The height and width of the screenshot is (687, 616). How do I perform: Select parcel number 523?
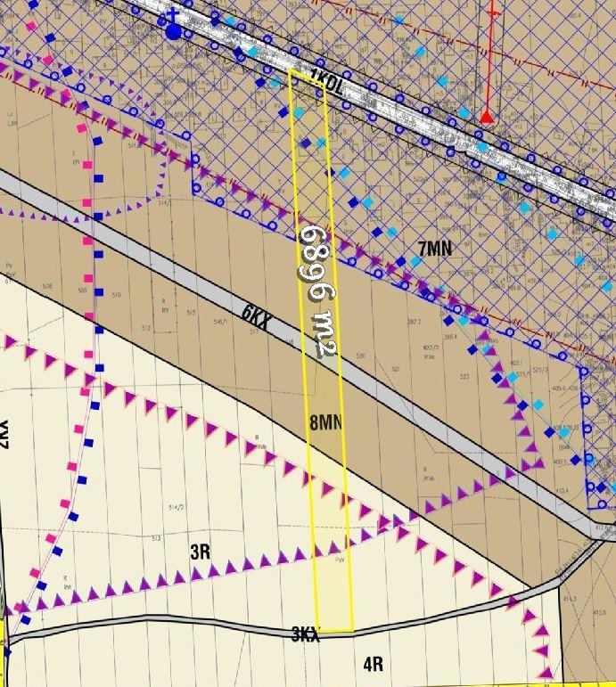pos(464,377)
